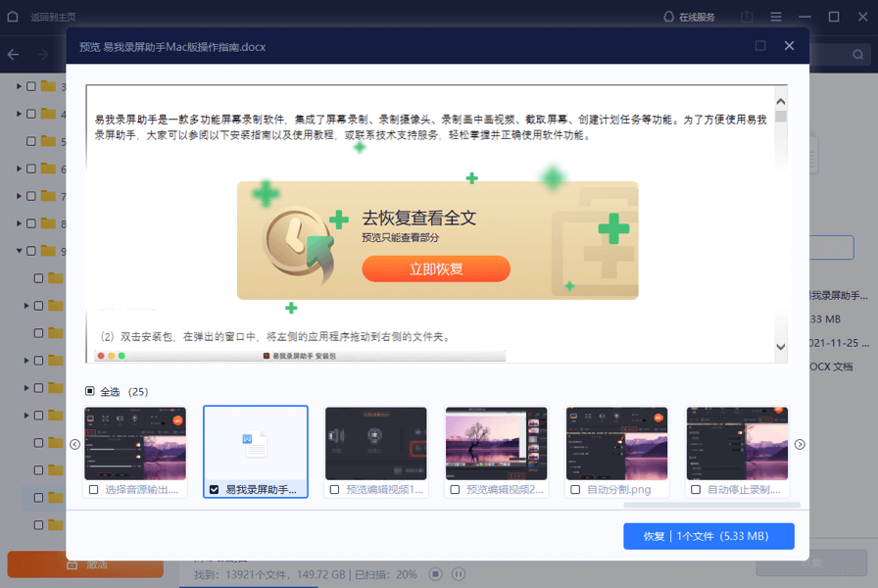Click the 立即恢复 button
This screenshot has width=878, height=588.
[x=436, y=269]
